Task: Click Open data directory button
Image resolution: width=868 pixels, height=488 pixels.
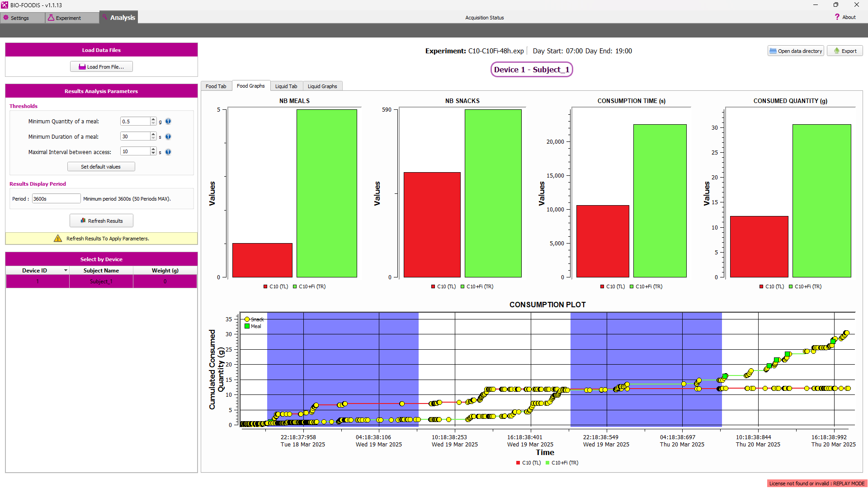Action: coord(795,51)
